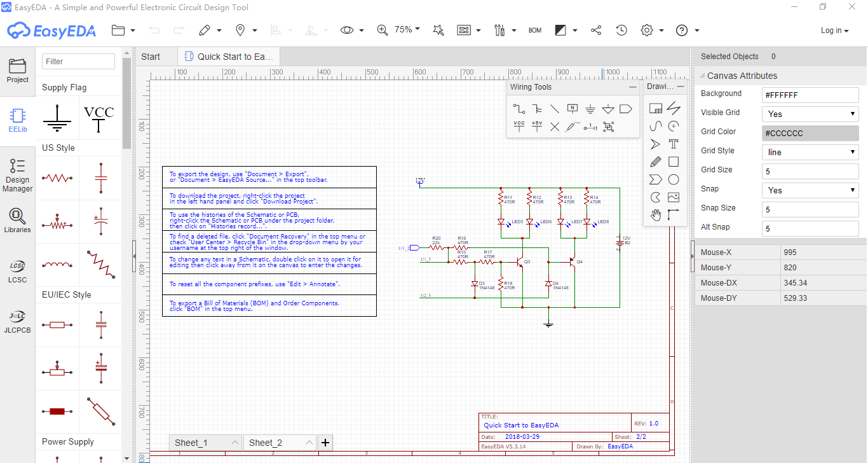This screenshot has width=868, height=463.
Task: Click the Snap Size input field
Action: click(810, 209)
